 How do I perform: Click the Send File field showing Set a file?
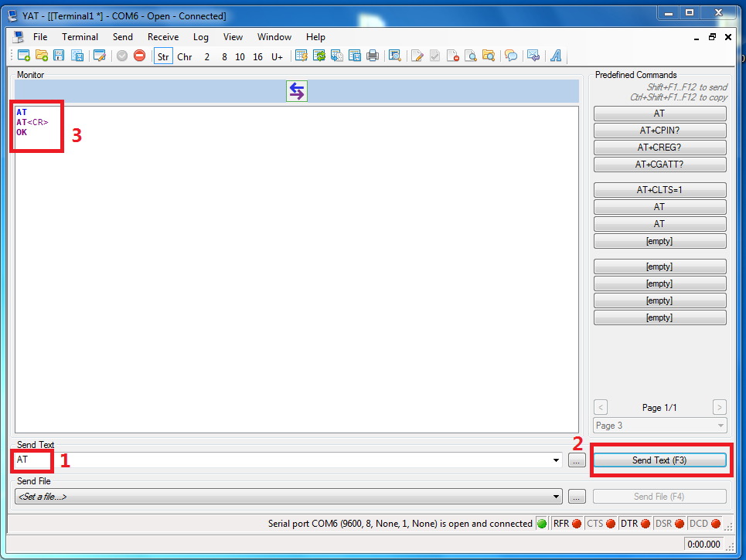click(288, 497)
